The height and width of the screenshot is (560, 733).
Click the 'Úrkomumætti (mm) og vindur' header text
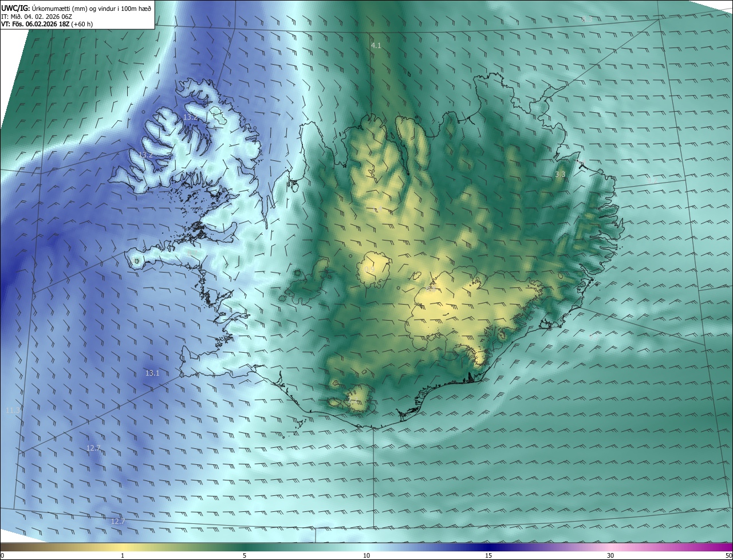coord(75,8)
